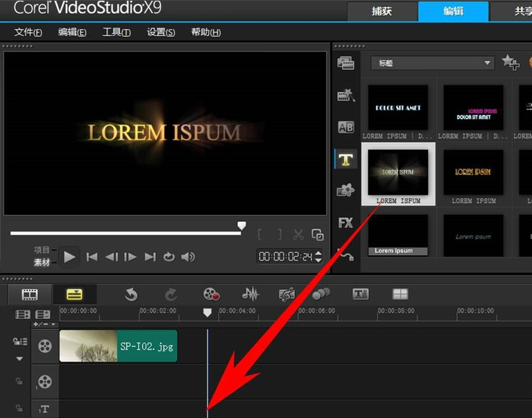Screen dimensions: 532x418
Task: Expand the track list arrow below video track
Action: click(19, 358)
